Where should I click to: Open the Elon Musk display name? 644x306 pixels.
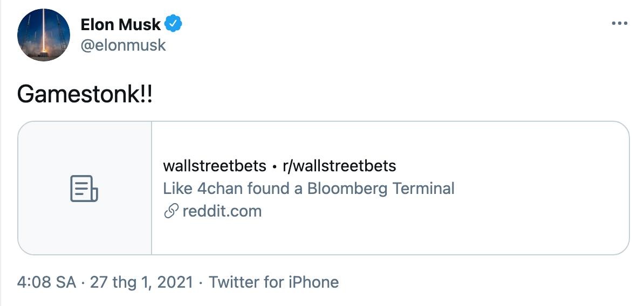click(120, 24)
